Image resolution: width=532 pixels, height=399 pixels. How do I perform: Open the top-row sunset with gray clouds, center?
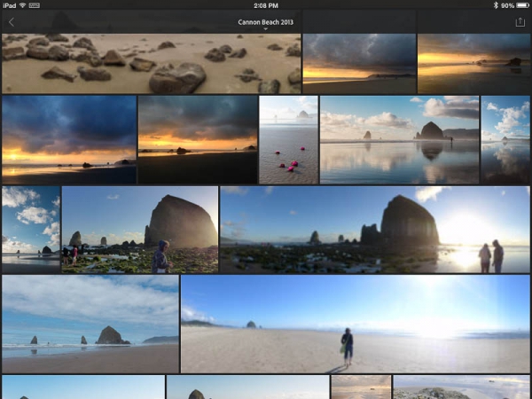[x=359, y=64]
